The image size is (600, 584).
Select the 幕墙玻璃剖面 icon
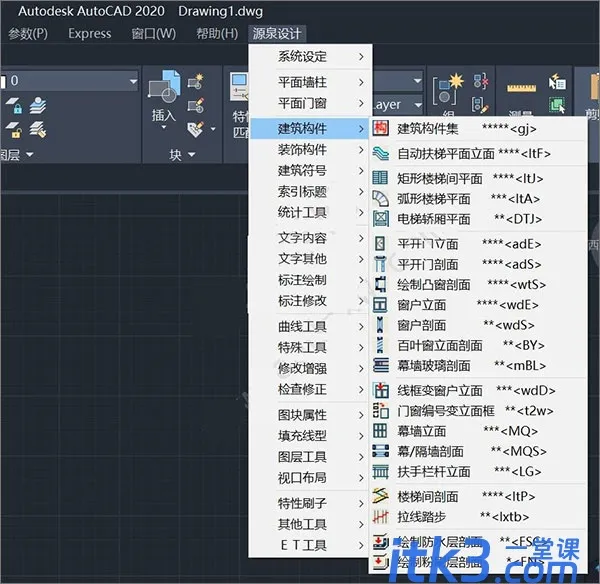(x=380, y=365)
